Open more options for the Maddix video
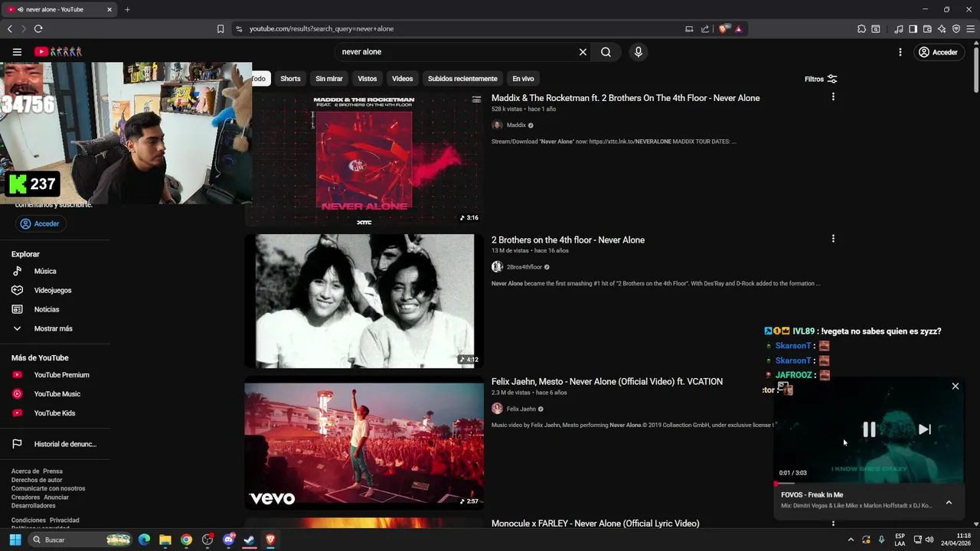Screen dimensions: 980x551 point(833,97)
